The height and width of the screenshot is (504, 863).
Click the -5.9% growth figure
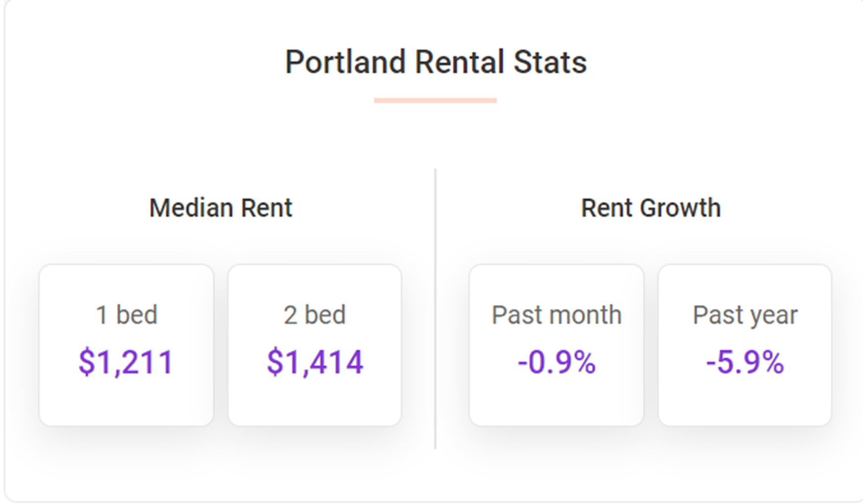click(x=745, y=362)
